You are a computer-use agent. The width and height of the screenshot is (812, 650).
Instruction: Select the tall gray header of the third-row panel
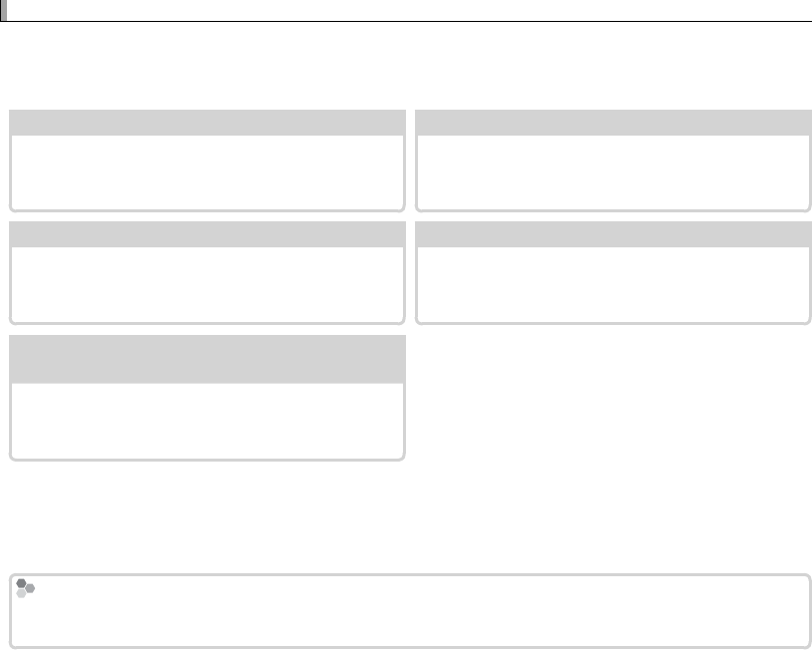[x=207, y=359]
